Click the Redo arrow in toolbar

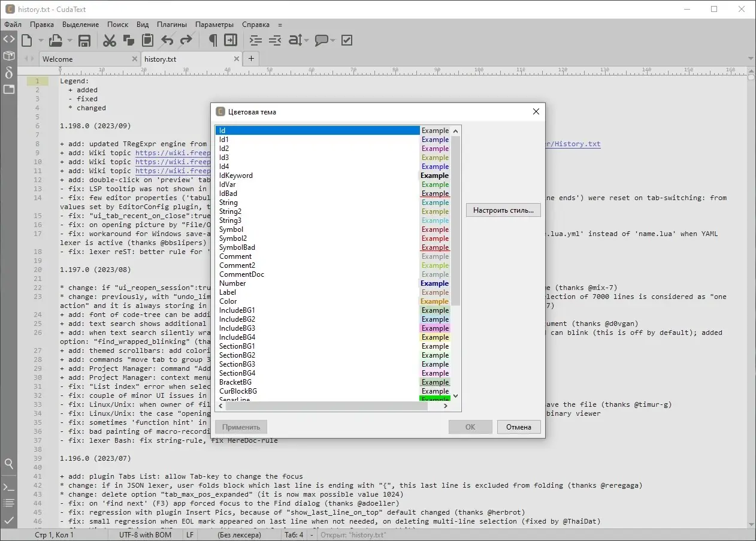tap(186, 41)
